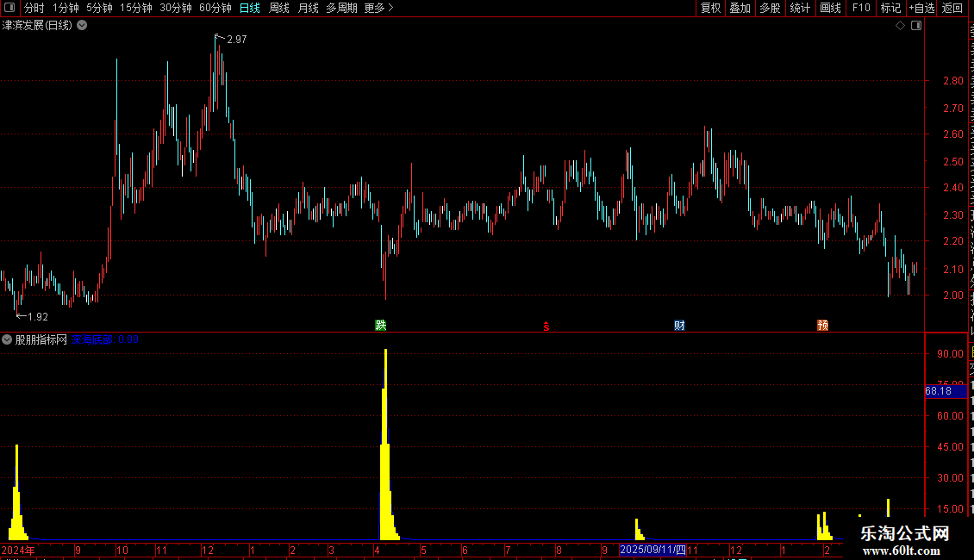Image resolution: width=974 pixels, height=560 pixels.
Task: Click the red $ dividend marker
Action: coord(546,327)
